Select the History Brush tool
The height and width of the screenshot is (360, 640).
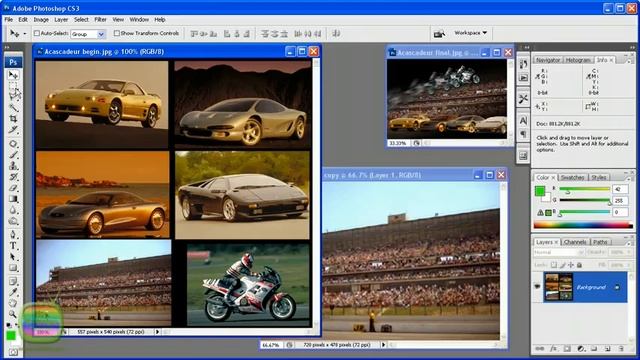pyautogui.click(x=13, y=177)
